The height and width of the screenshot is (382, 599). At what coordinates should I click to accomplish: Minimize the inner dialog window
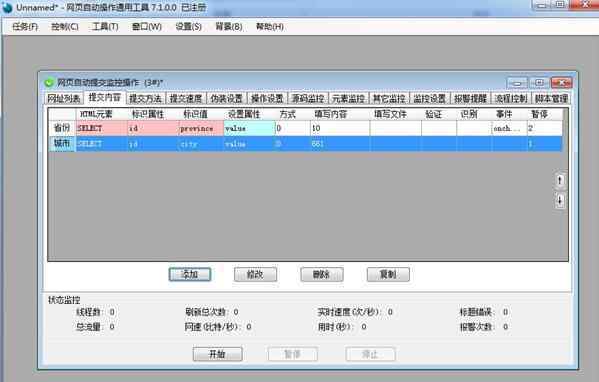(517, 83)
